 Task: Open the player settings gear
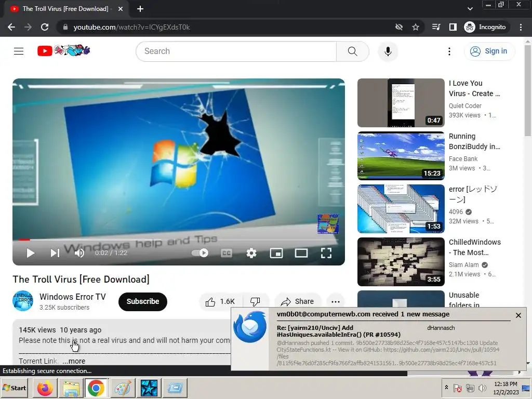251,253
